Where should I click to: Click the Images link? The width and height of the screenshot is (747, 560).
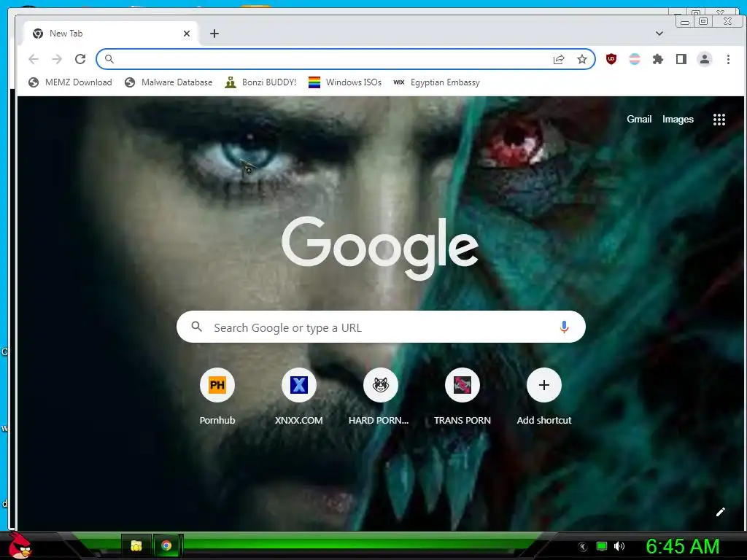pyautogui.click(x=678, y=119)
